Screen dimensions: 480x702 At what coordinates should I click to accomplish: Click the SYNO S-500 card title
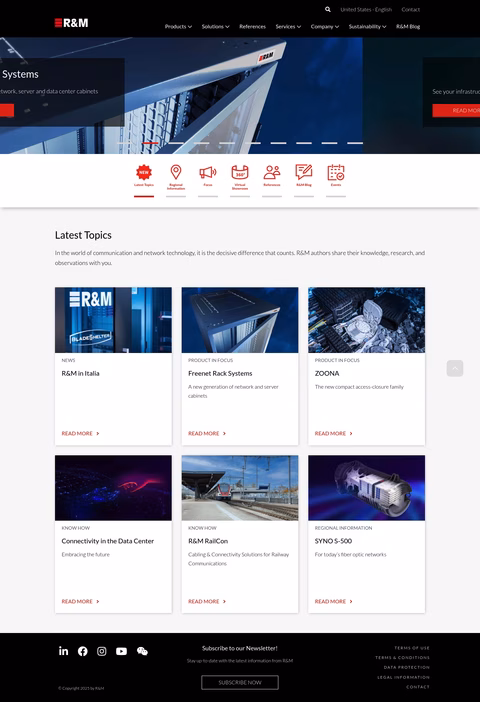pos(334,541)
